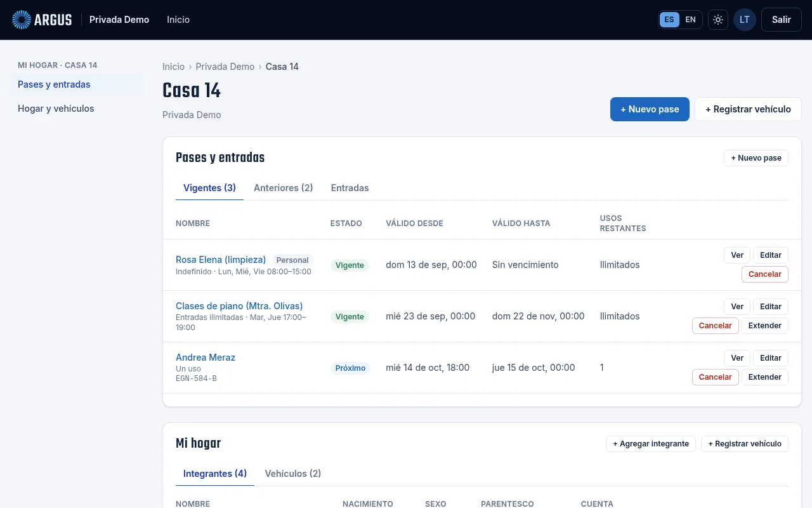Switch language to ES
Screen dimensions: 812x508
(x=669, y=20)
